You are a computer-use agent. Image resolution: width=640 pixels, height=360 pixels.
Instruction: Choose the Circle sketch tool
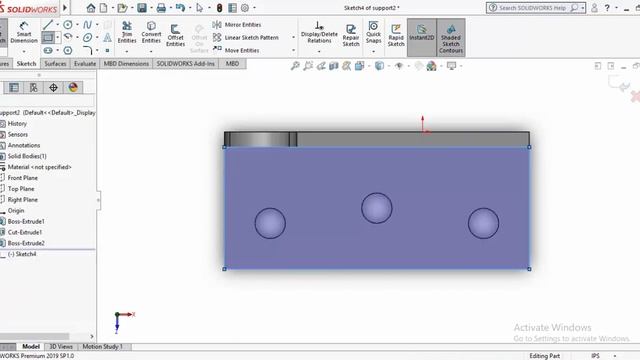click(68, 25)
